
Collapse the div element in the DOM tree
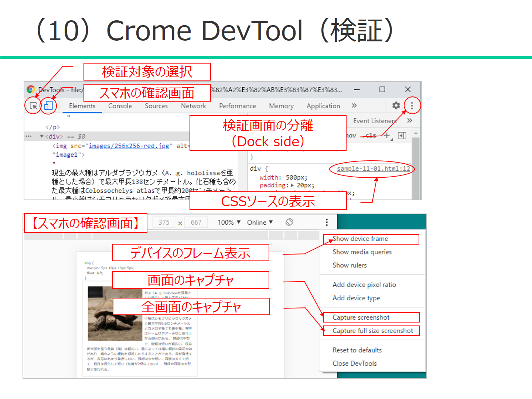[42, 136]
